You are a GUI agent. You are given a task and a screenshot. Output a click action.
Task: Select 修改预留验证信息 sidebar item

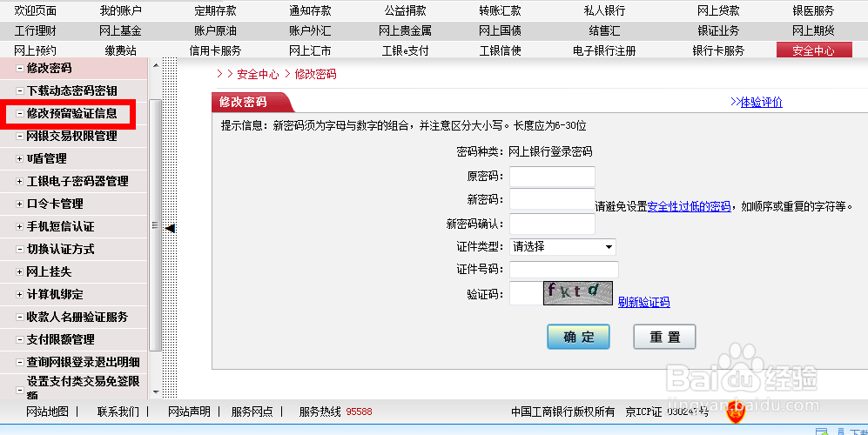tap(72, 113)
